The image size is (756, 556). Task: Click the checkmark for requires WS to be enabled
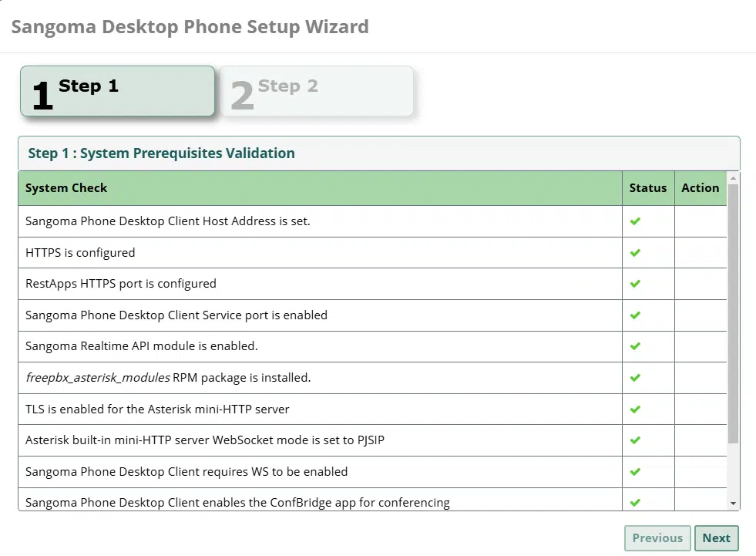coord(635,471)
